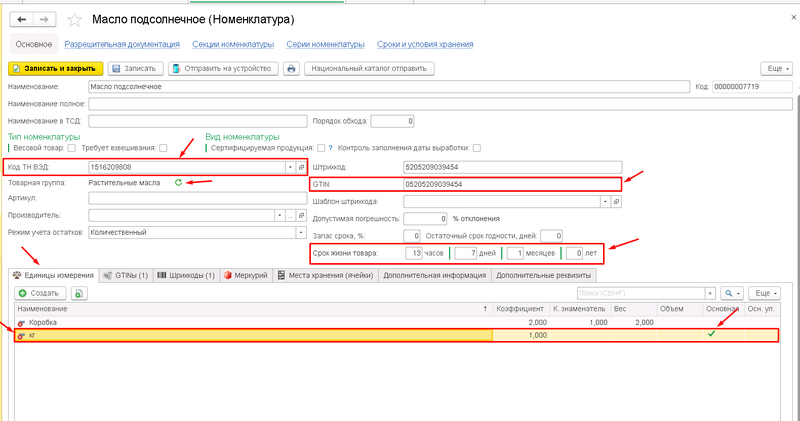The height and width of the screenshot is (421, 800).
Task: Click Остаточный срок годности дней field
Action: pyautogui.click(x=551, y=236)
